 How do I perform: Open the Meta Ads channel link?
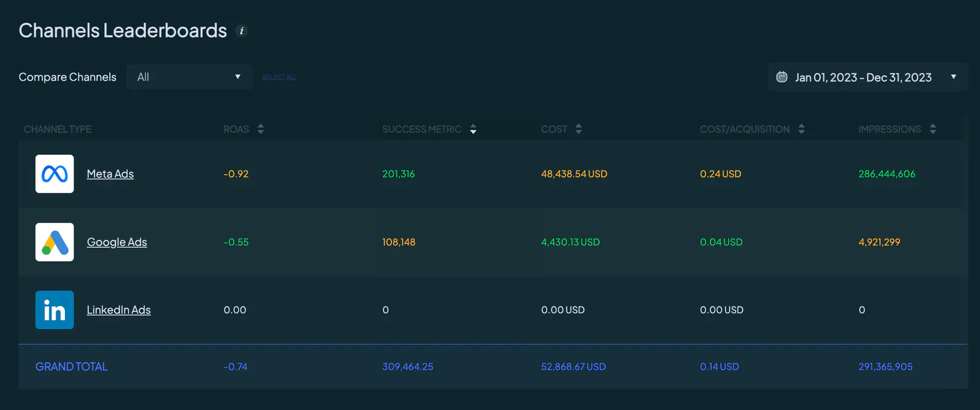point(110,174)
